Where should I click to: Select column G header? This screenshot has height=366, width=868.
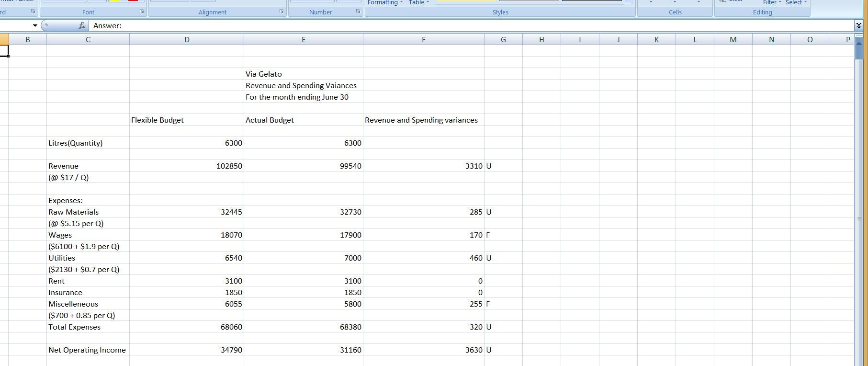[503, 40]
